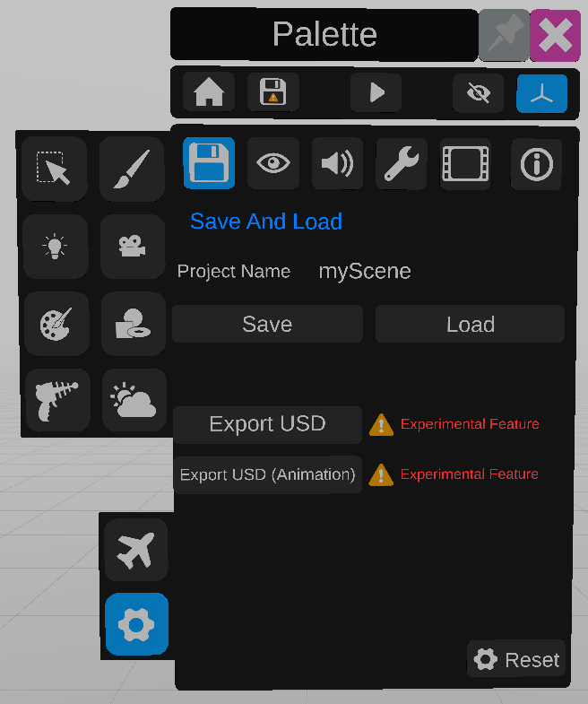
Task: Open the sun and cloud sky tool
Action: [x=134, y=401]
